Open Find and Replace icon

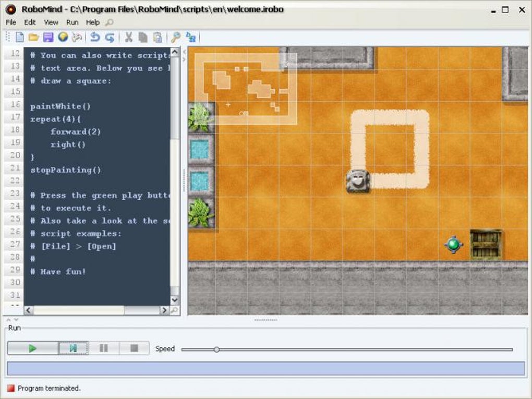click(x=191, y=37)
